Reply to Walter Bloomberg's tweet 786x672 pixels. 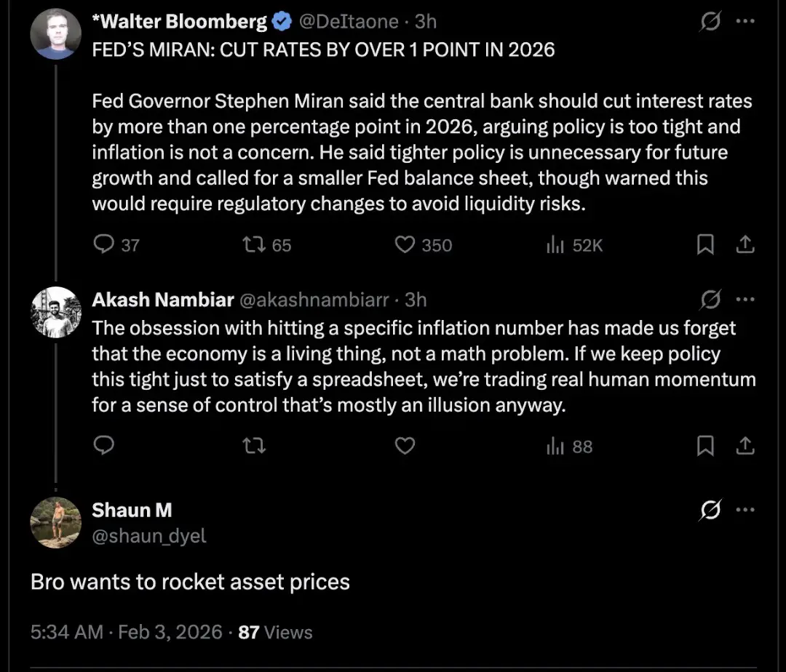point(104,245)
